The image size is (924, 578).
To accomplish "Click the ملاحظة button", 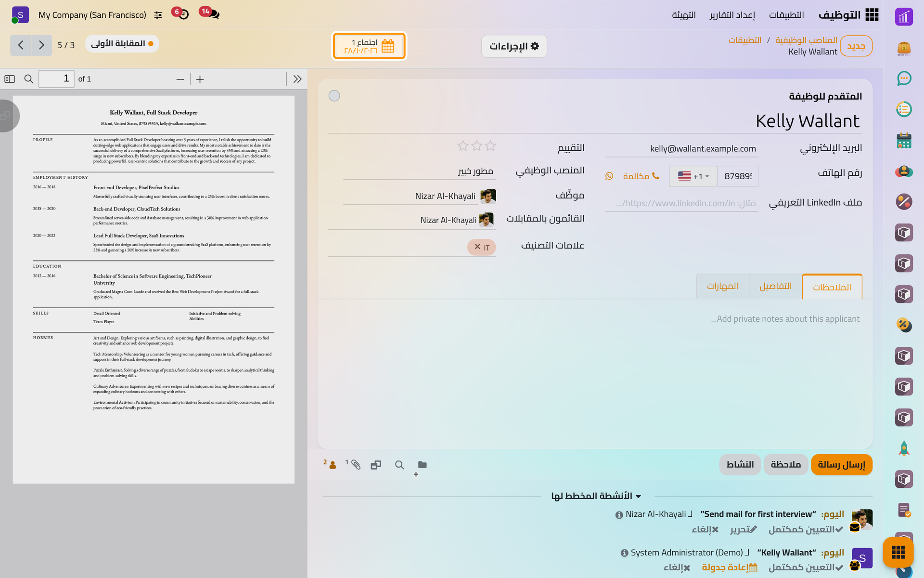I will (785, 464).
